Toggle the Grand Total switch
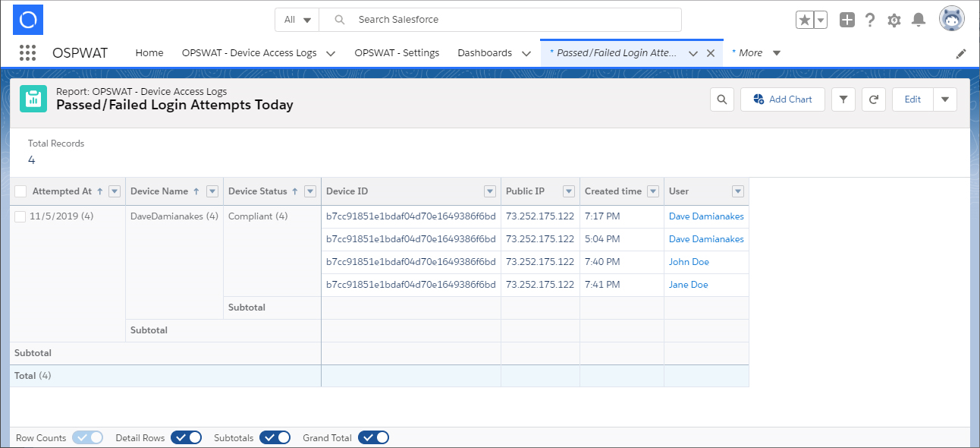This screenshot has height=448, width=980. (374, 437)
